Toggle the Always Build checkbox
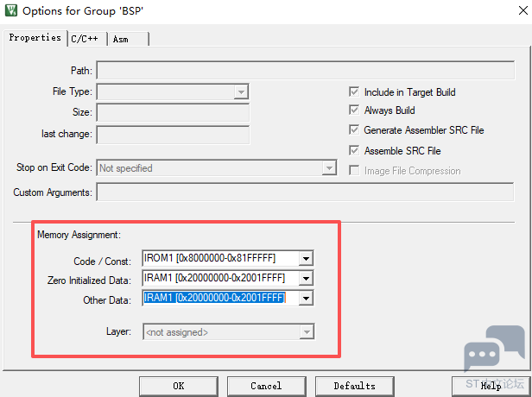Image resolution: width=532 pixels, height=397 pixels. coord(354,110)
